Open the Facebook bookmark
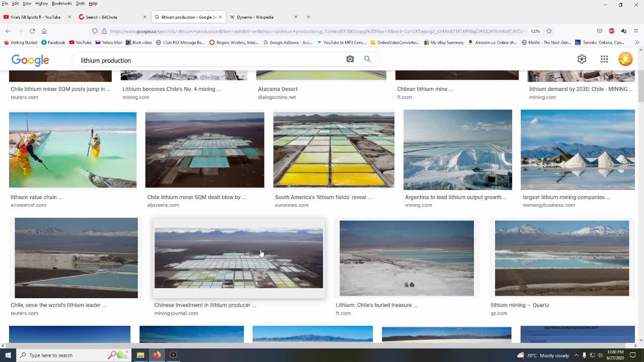 pos(53,42)
